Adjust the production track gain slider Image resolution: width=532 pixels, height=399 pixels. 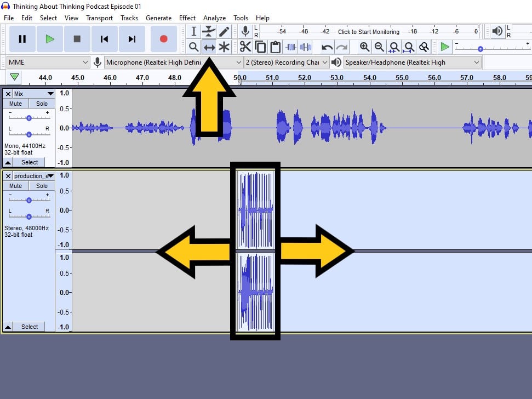point(29,200)
